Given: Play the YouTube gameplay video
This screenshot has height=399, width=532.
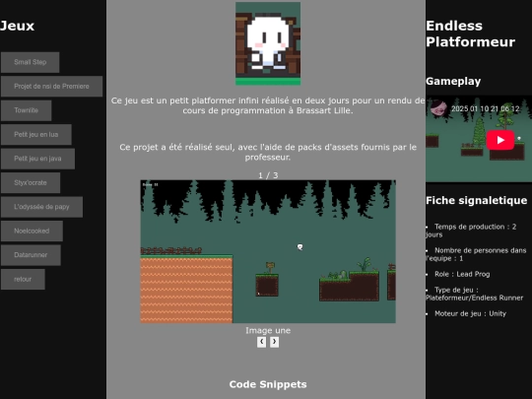Looking at the screenshot, I should [x=500, y=140].
